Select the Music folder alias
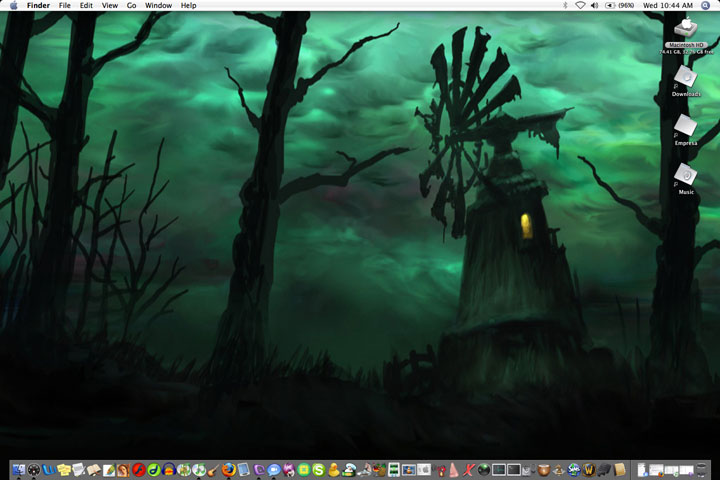 click(x=686, y=175)
